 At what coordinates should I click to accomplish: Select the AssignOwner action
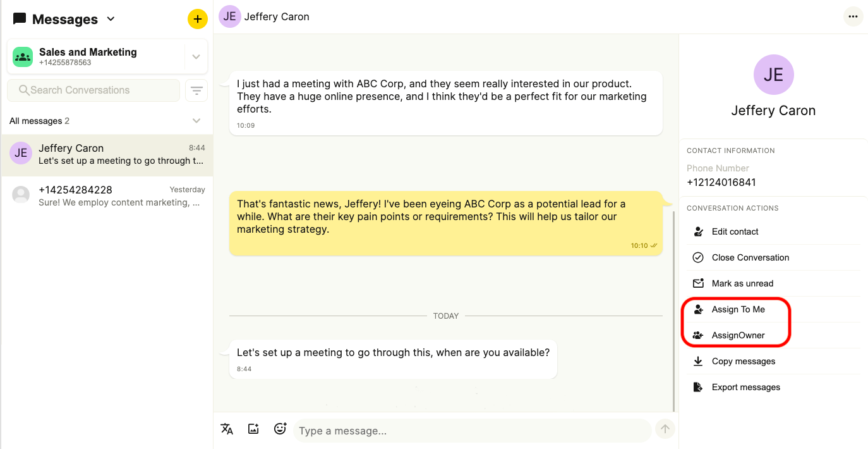737,335
